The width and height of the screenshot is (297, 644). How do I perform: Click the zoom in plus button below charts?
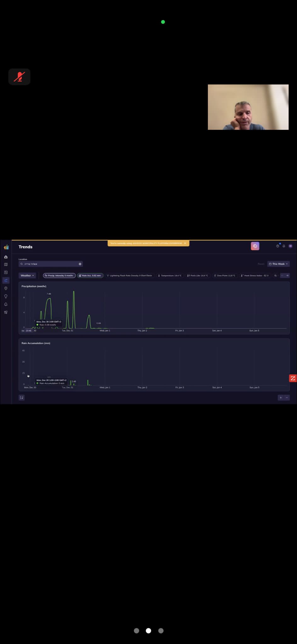pyautogui.click(x=281, y=397)
